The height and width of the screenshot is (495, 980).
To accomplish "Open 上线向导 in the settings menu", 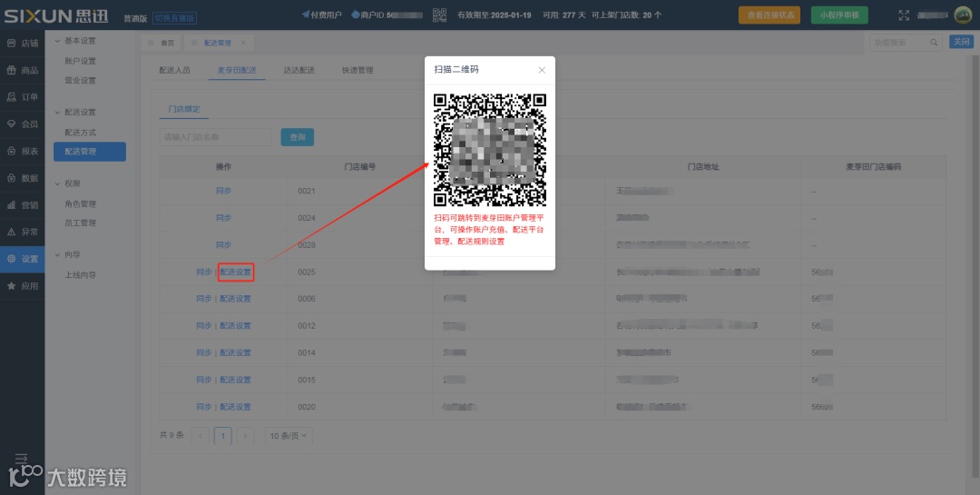I will (x=80, y=274).
